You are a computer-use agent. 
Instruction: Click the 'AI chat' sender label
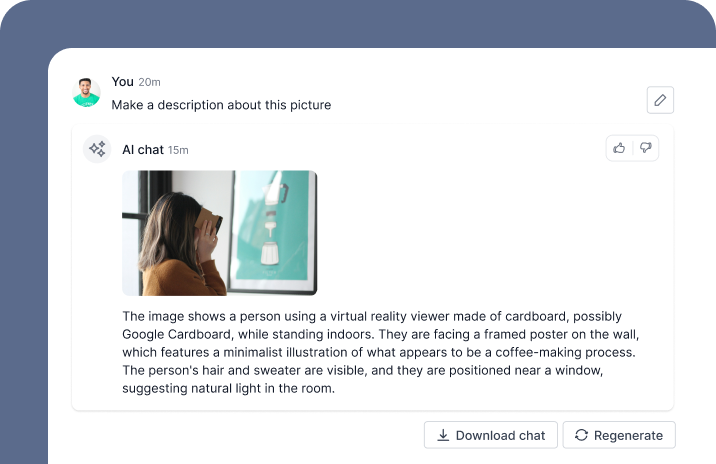click(x=143, y=150)
